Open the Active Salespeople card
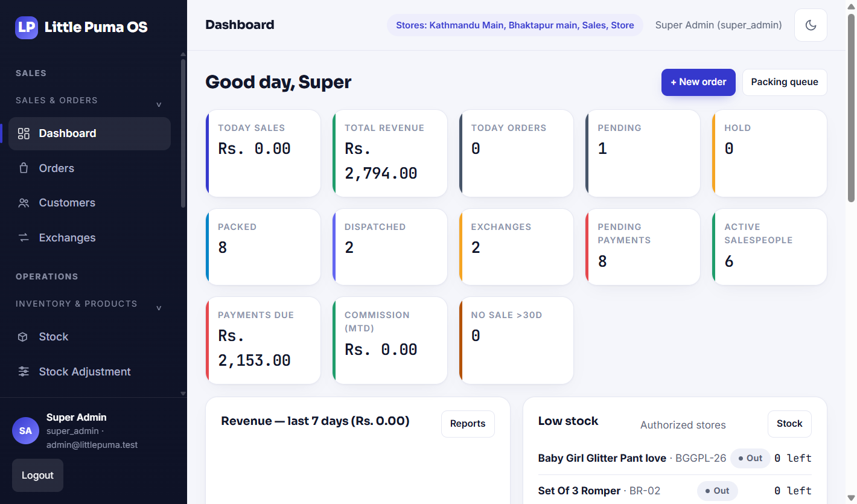857x504 pixels. (x=769, y=247)
